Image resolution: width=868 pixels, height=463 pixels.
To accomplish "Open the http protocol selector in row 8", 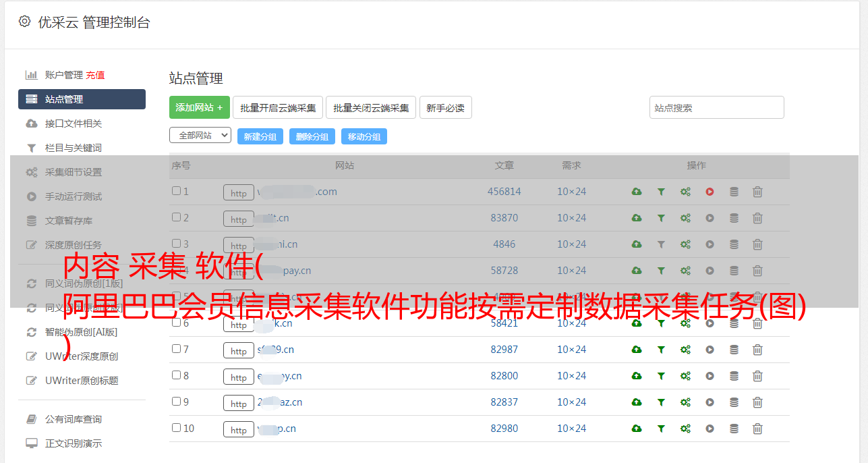I will click(x=239, y=377).
